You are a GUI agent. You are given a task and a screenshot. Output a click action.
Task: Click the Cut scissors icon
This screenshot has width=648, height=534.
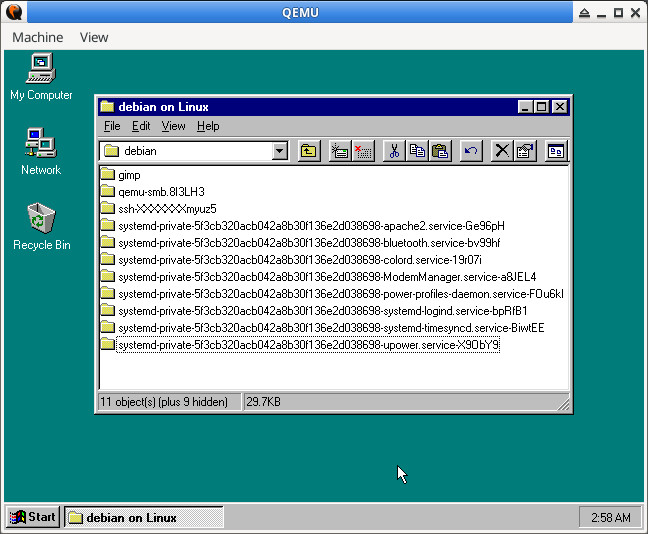pyautogui.click(x=394, y=151)
